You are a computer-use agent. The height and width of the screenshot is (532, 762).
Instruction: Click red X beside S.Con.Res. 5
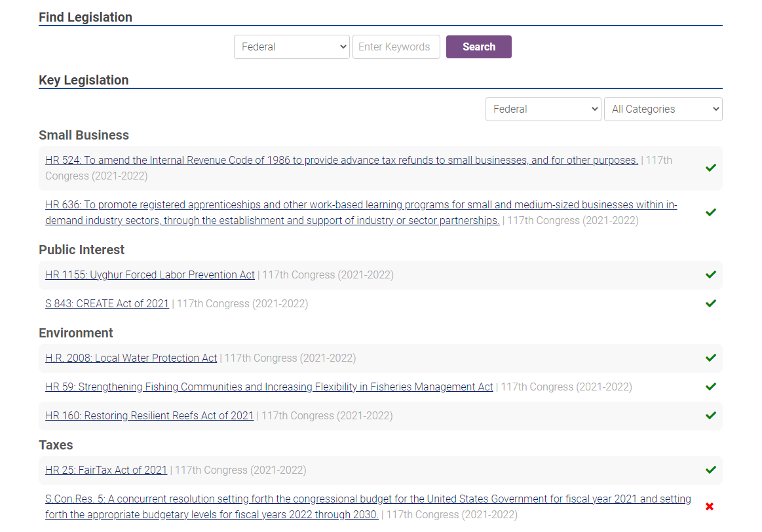710,506
